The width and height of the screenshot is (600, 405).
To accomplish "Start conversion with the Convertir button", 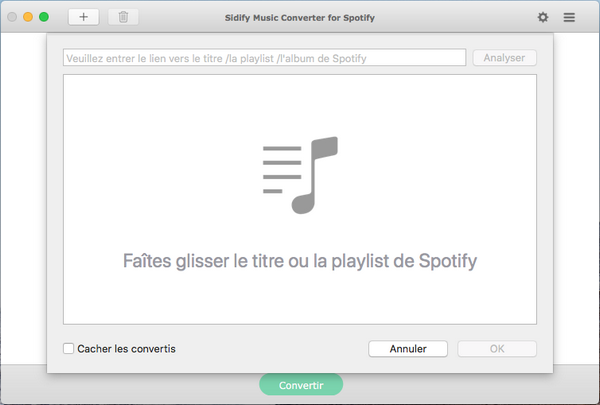I will coord(300,385).
